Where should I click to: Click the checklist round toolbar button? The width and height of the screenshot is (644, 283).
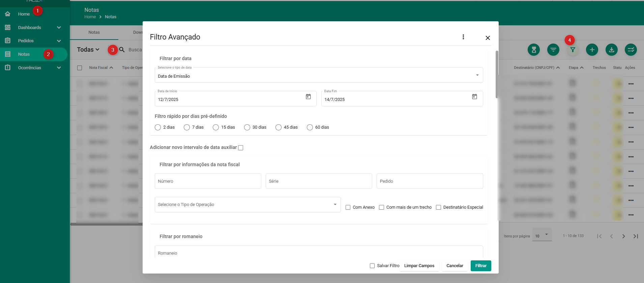(x=631, y=50)
